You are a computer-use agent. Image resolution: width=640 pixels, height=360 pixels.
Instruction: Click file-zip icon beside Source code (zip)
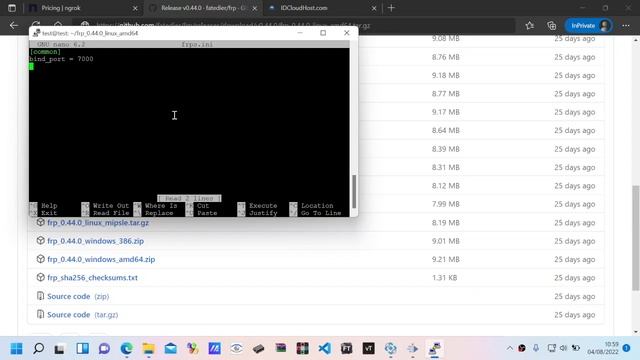40,296
